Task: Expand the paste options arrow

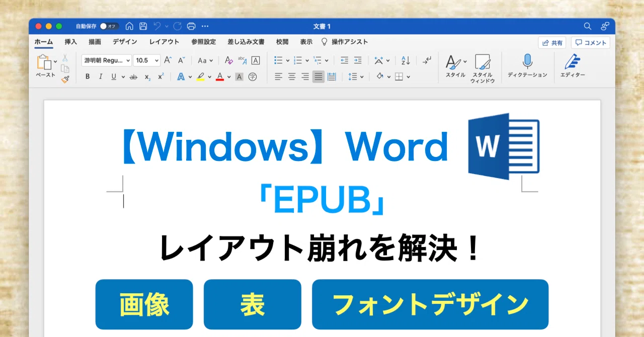Action: tap(55, 62)
